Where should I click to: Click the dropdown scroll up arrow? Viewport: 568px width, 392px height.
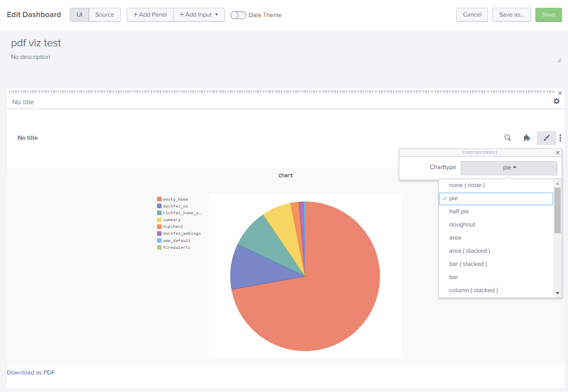click(x=557, y=184)
